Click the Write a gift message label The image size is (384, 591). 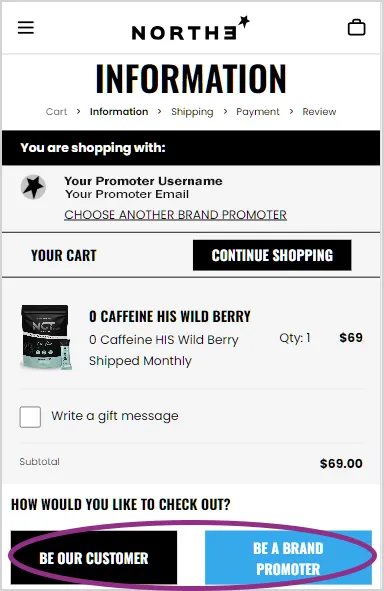115,416
